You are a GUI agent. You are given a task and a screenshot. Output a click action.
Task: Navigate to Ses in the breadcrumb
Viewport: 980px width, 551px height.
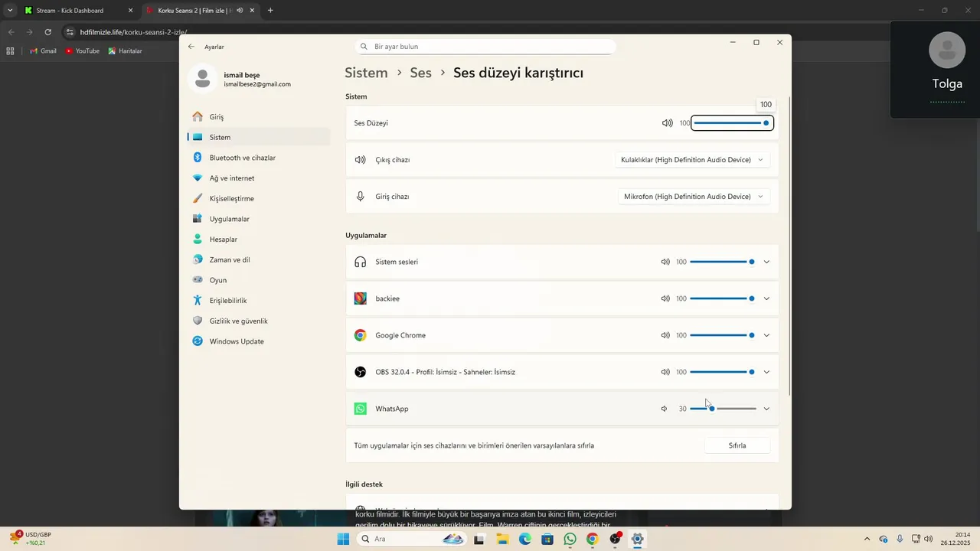420,73
